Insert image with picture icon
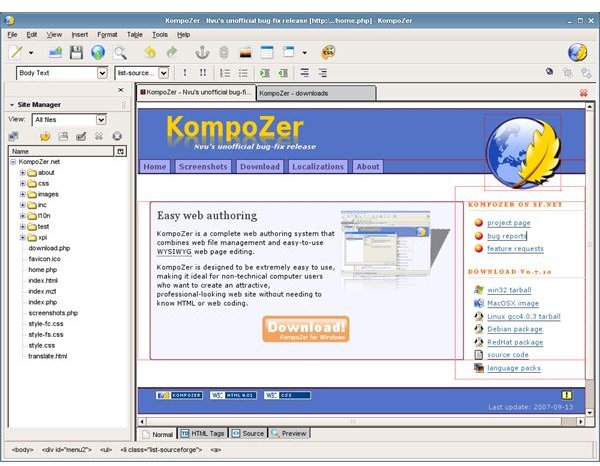The height and width of the screenshot is (466, 600). point(245,53)
